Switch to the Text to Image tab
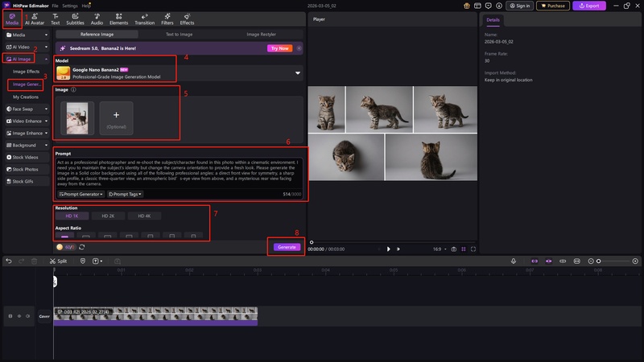 point(180,35)
